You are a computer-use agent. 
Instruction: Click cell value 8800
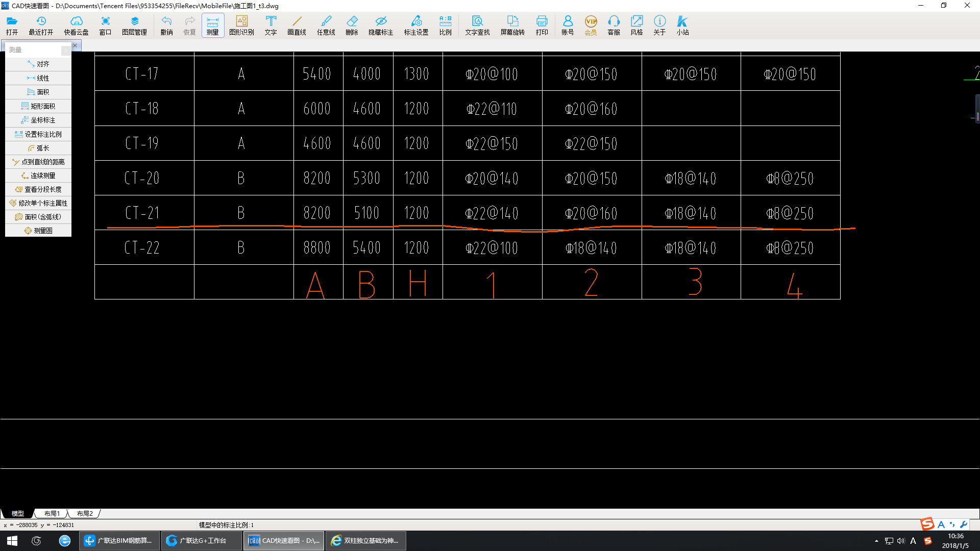(x=317, y=248)
